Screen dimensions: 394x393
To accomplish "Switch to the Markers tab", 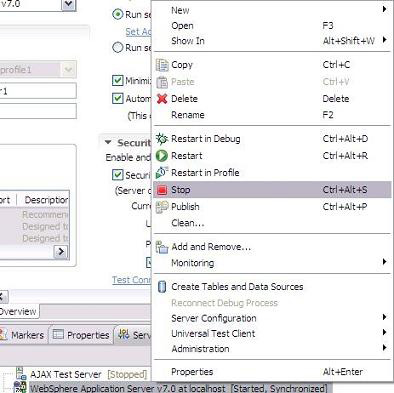I will click(23, 335).
